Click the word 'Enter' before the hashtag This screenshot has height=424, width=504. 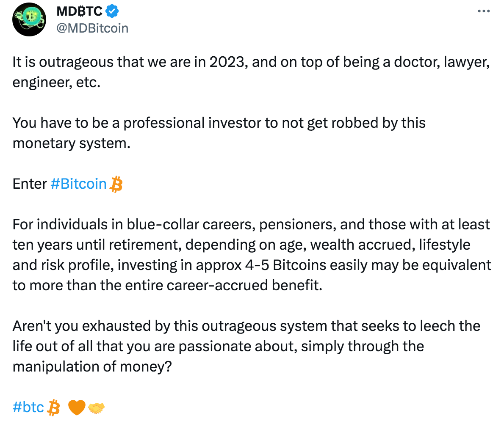[30, 184]
